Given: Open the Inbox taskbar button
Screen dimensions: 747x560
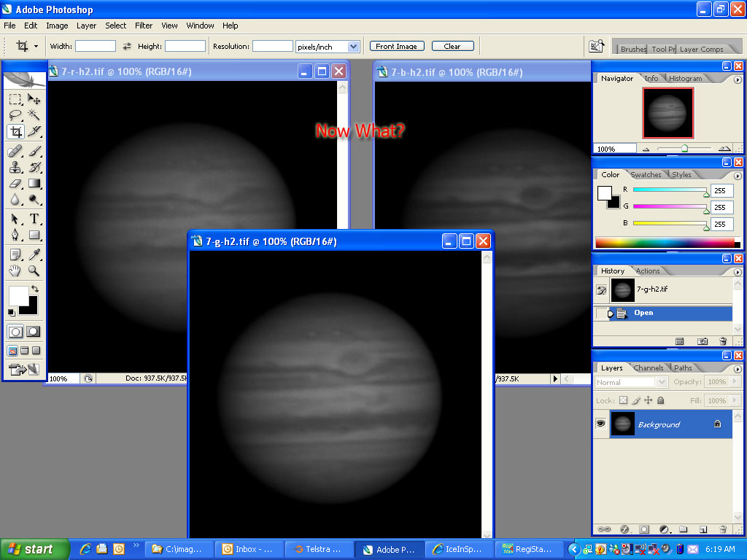Looking at the screenshot, I should coord(249,549).
